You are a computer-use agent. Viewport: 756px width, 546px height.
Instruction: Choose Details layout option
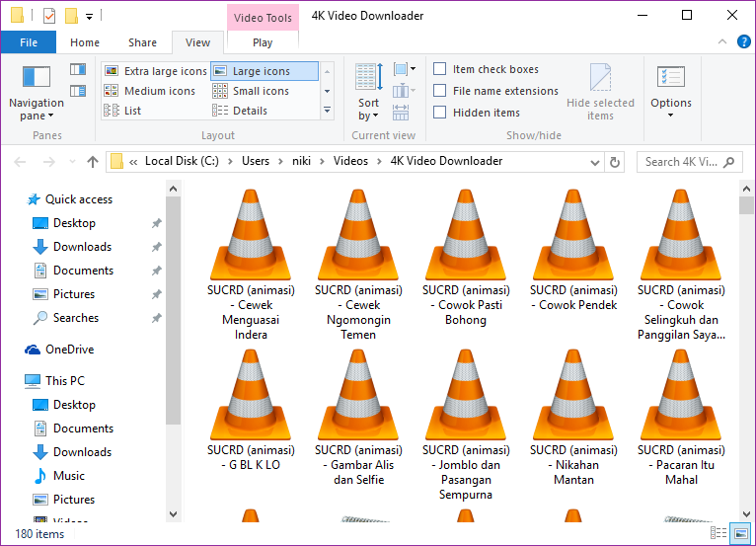pyautogui.click(x=249, y=111)
